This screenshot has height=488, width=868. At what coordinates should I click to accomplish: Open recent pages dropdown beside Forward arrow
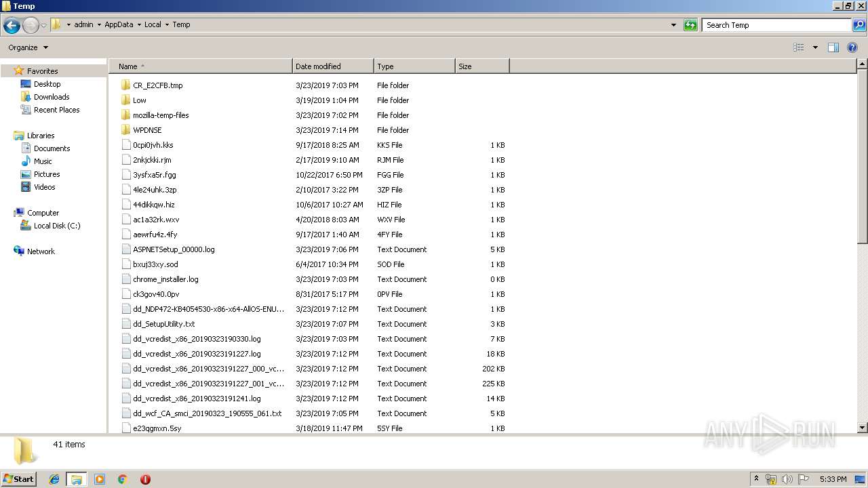click(x=44, y=25)
